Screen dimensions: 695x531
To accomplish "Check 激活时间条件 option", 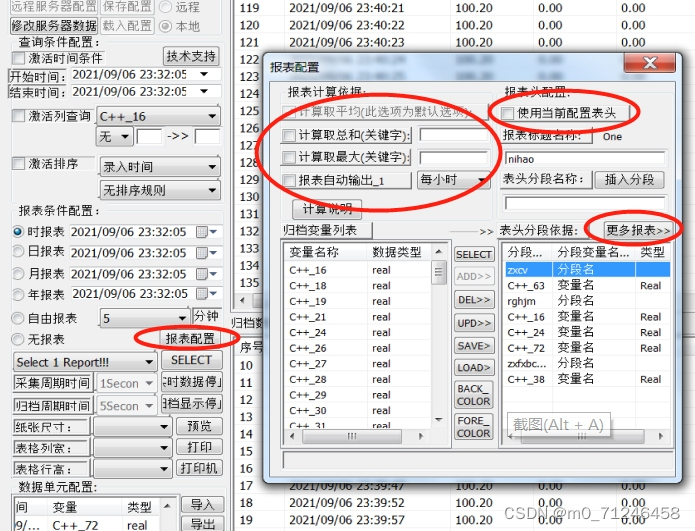I will [x=19, y=58].
